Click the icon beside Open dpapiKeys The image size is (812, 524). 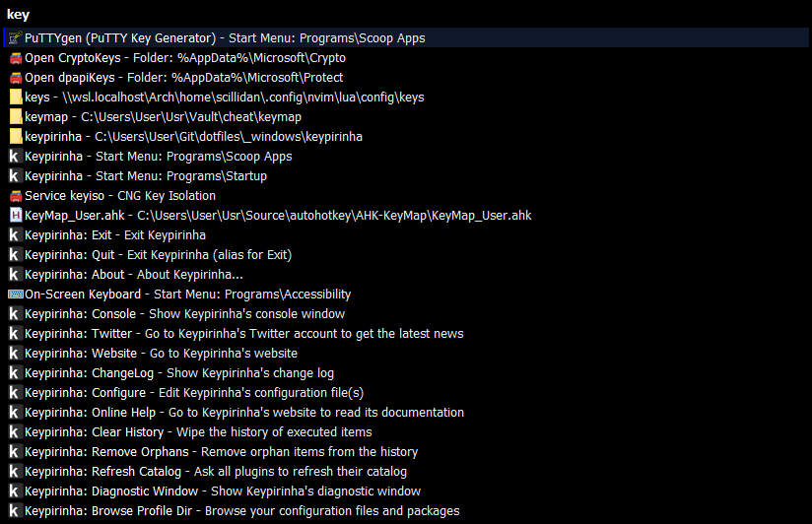coord(16,77)
